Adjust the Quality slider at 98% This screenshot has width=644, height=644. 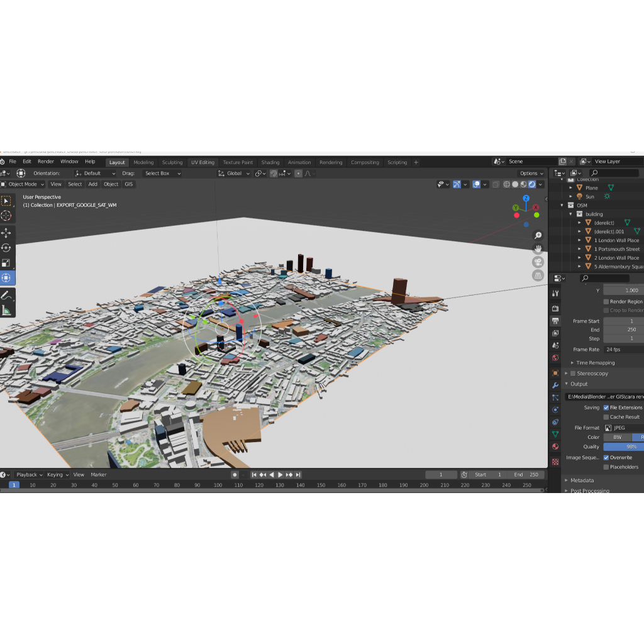(623, 447)
